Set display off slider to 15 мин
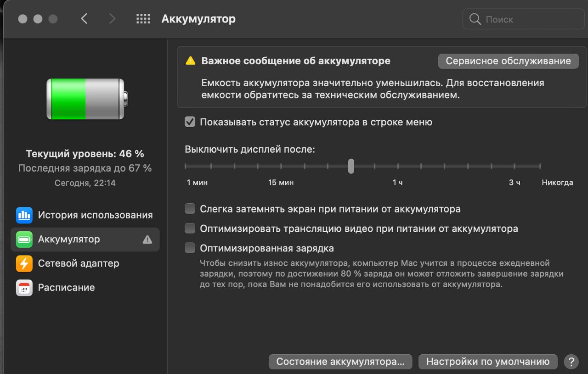This screenshot has height=374, width=588. click(x=281, y=166)
